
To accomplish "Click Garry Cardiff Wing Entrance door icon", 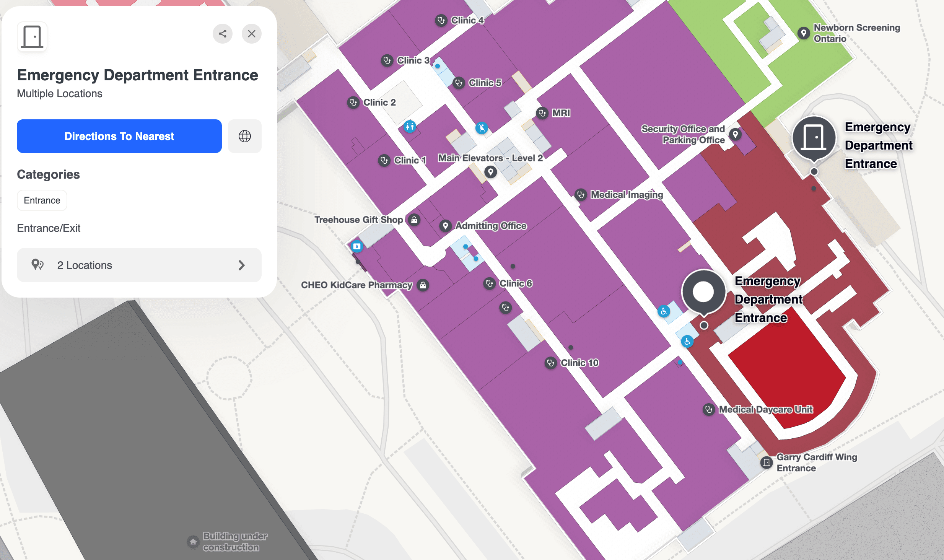I will 767,463.
